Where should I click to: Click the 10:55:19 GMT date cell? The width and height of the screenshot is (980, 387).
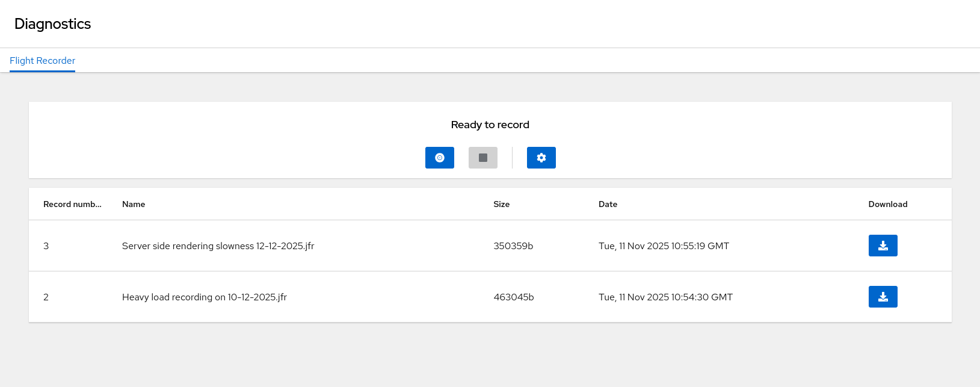click(664, 246)
